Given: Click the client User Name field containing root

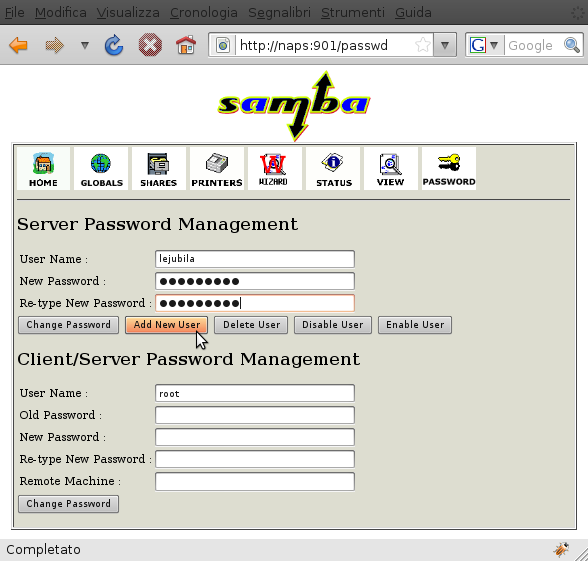Looking at the screenshot, I should 255,393.
